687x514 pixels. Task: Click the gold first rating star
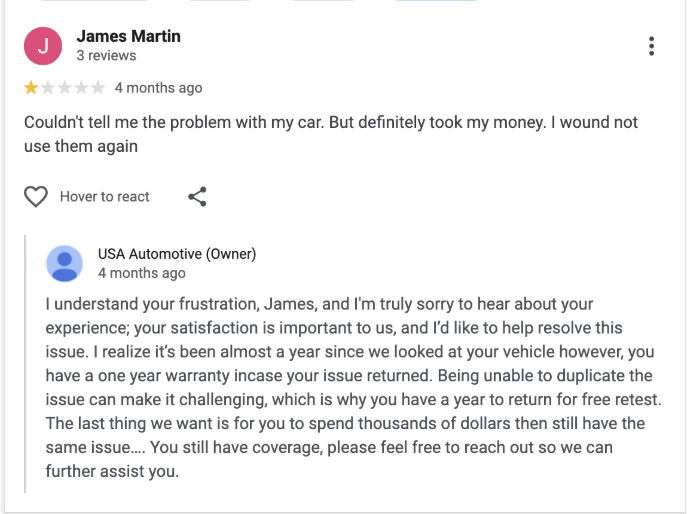pyautogui.click(x=31, y=88)
